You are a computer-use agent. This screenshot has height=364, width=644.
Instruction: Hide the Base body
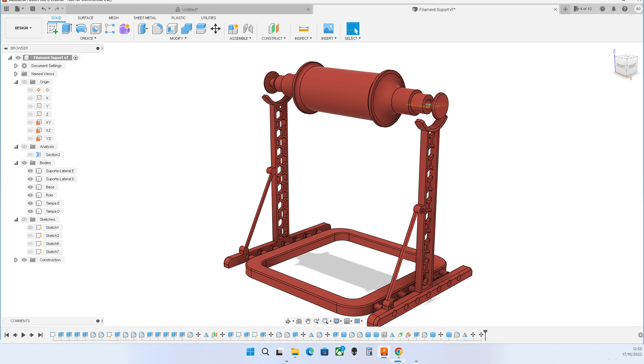pyautogui.click(x=30, y=187)
